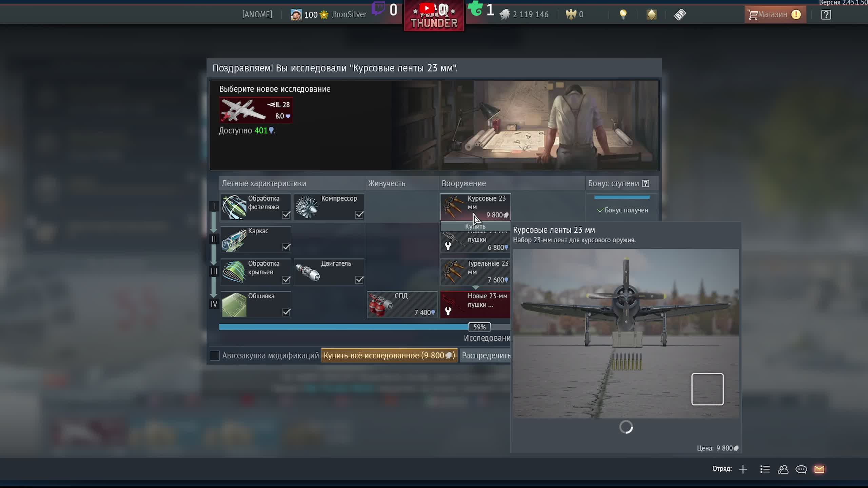The image size is (868, 488).
Task: Click the Обшивка modification checkbox
Action: click(x=286, y=312)
